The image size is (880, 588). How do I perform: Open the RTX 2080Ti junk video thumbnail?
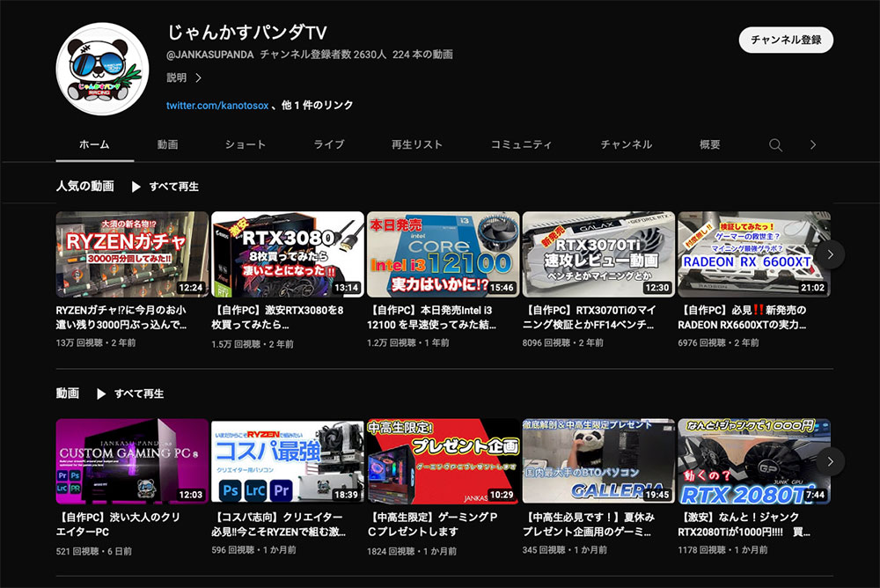(x=754, y=461)
